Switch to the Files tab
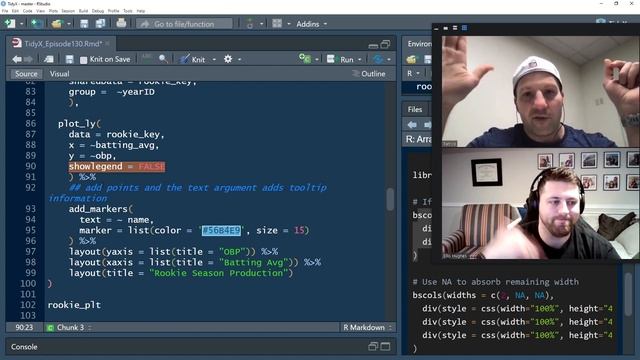Screen dimensions: 640x360 coord(415,109)
